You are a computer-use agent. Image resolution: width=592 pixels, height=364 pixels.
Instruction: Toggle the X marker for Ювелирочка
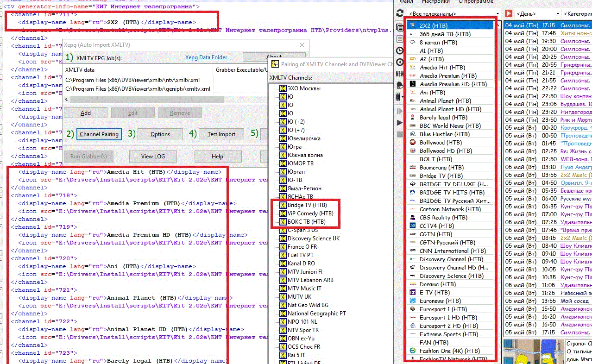283,138
